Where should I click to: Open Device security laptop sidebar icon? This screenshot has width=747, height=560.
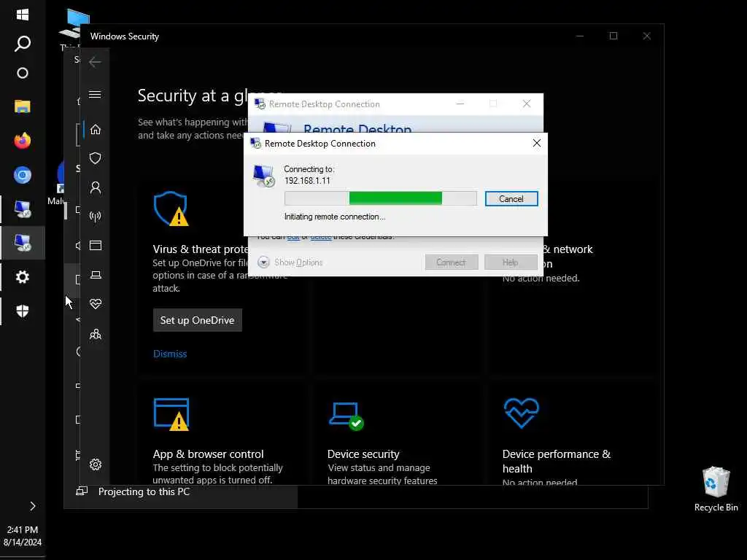pos(96,275)
